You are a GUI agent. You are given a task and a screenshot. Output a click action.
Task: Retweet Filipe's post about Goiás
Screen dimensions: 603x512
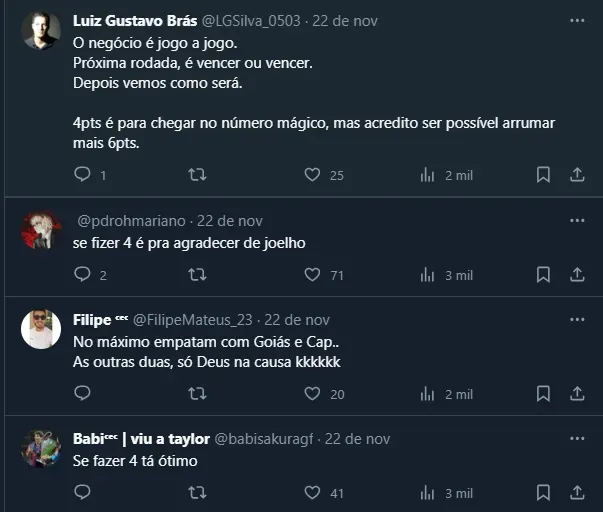tap(197, 394)
